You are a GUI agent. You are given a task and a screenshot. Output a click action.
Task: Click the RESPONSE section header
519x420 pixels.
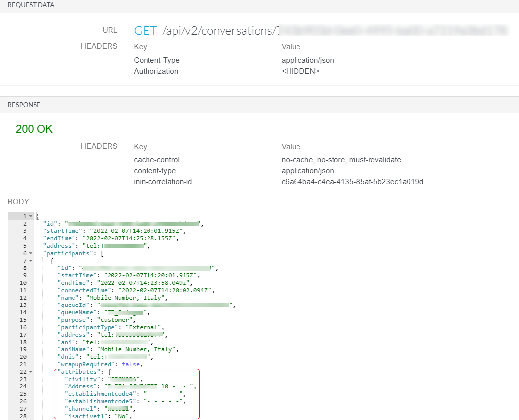24,105
